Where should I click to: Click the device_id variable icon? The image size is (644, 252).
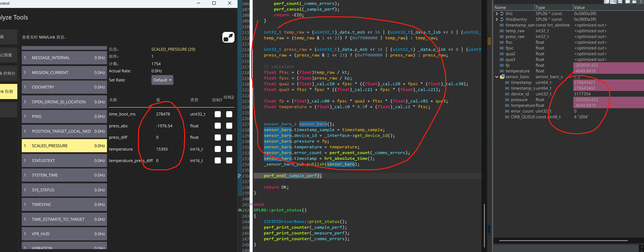point(507,94)
